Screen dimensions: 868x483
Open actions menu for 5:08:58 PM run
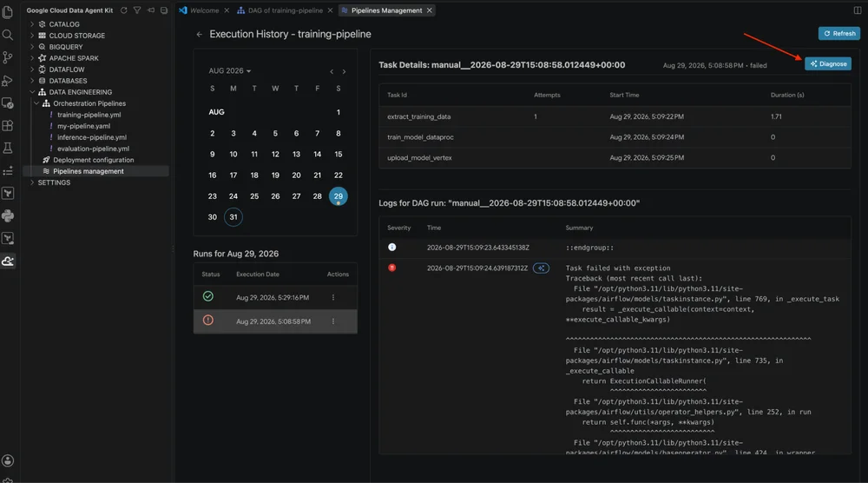click(333, 321)
